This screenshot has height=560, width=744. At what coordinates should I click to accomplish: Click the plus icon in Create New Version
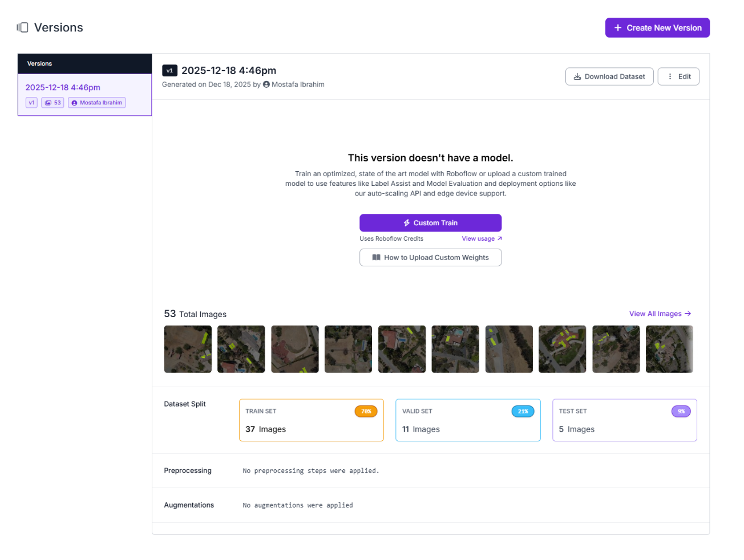point(617,27)
